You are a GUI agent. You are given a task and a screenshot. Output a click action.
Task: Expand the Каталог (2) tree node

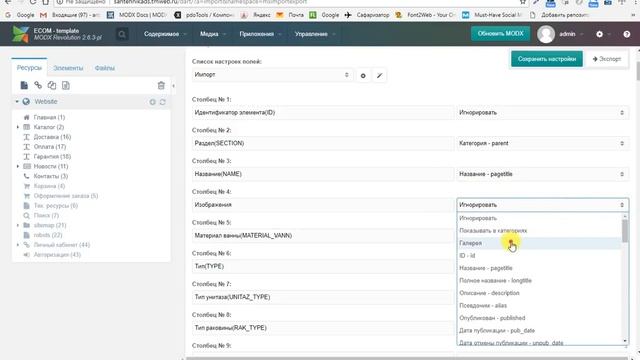point(18,127)
